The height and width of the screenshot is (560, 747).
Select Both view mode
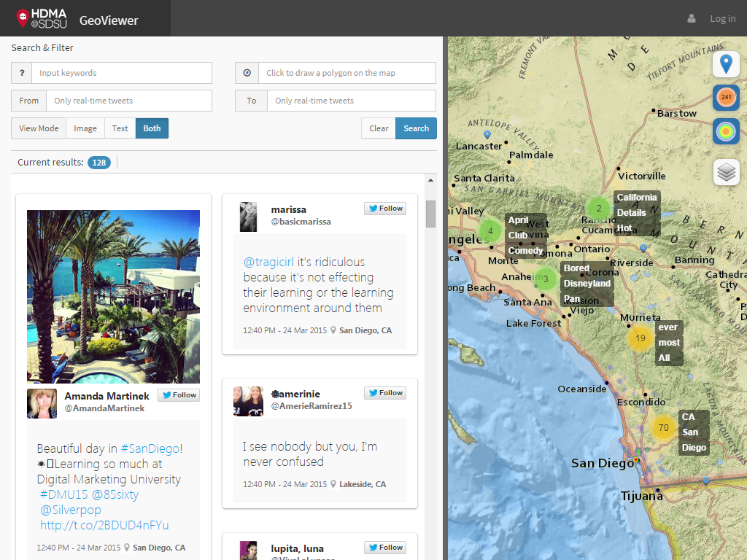pyautogui.click(x=152, y=128)
